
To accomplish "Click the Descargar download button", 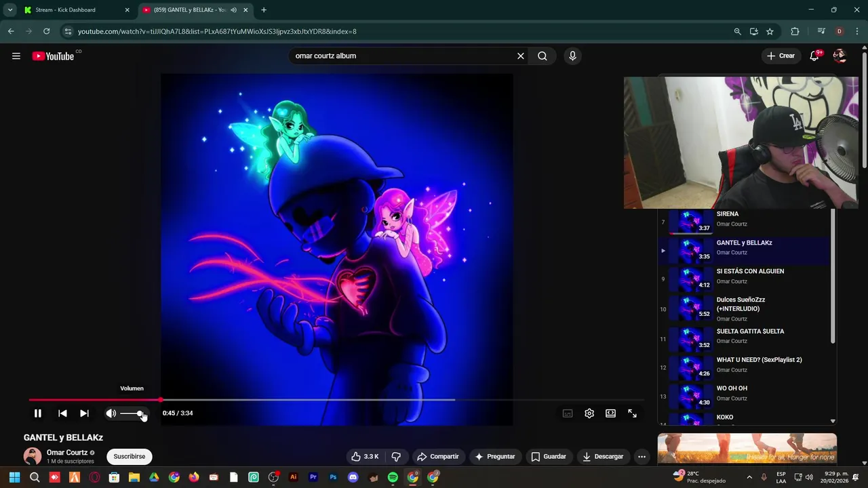I will [x=603, y=457].
